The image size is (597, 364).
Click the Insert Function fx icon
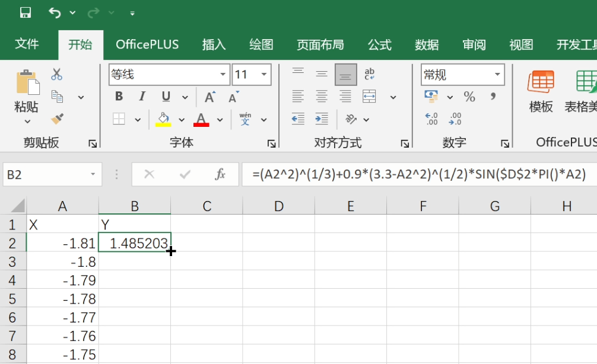point(220,174)
